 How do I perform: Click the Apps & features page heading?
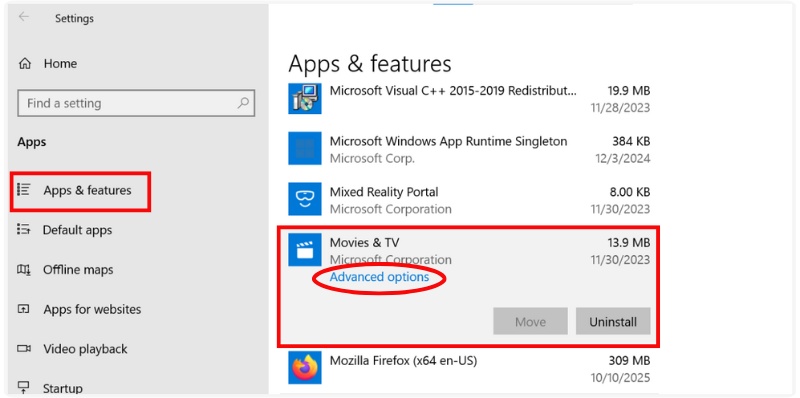(x=370, y=64)
